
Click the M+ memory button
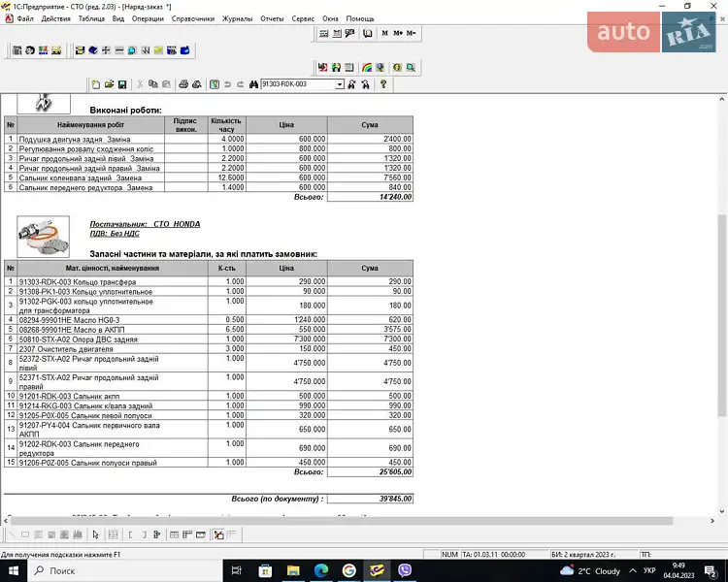[x=398, y=33]
